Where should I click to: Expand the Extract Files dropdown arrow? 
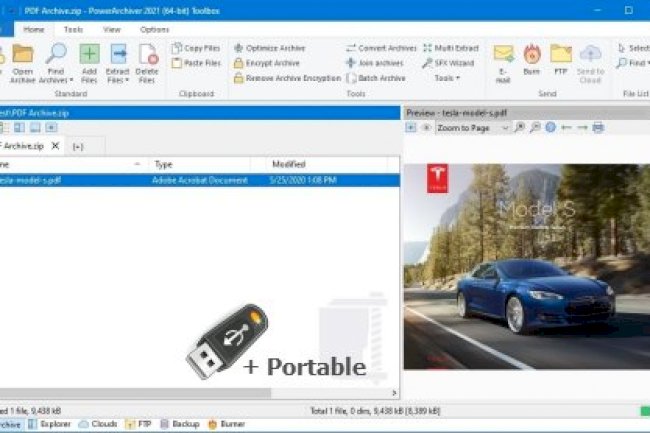(x=127, y=80)
